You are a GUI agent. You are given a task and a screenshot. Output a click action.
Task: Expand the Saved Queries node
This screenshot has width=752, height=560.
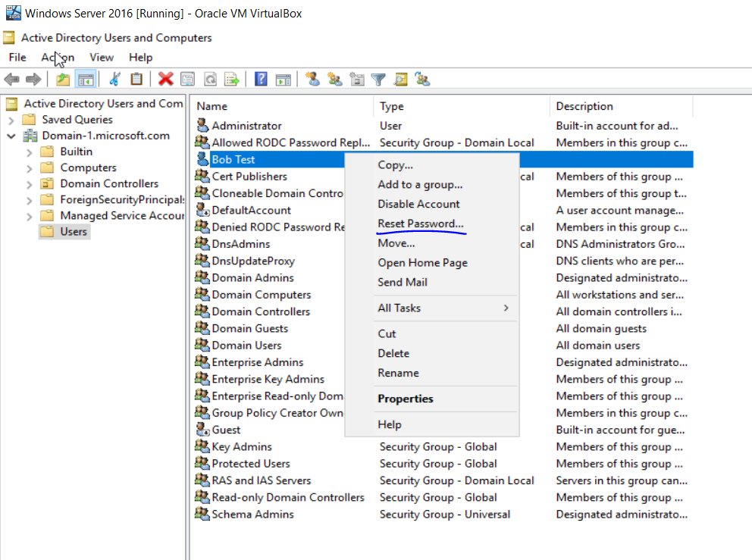pyautogui.click(x=11, y=120)
